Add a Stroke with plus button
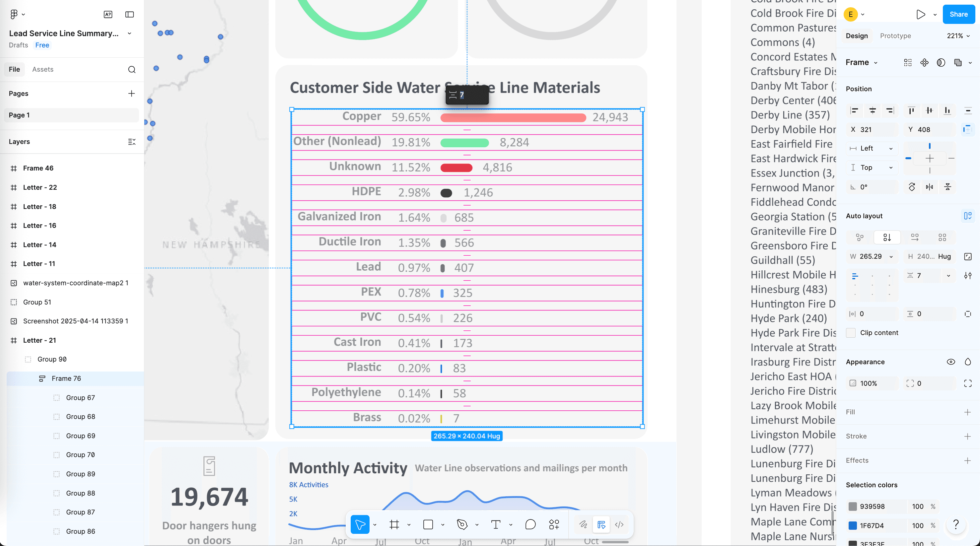The image size is (980, 546). [967, 437]
